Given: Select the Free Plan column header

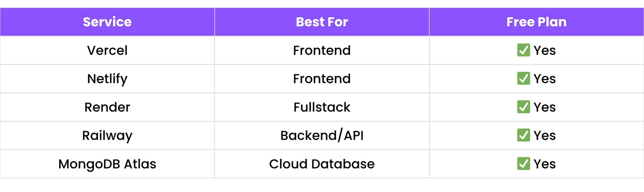Looking at the screenshot, I should 536,22.
